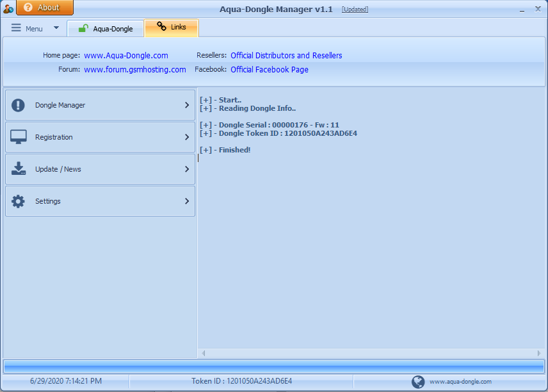Open the Registration section
The image size is (548, 392).
click(x=101, y=137)
